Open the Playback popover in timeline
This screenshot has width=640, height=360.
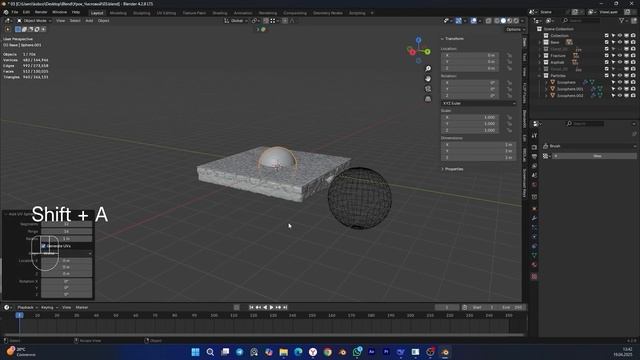27,307
